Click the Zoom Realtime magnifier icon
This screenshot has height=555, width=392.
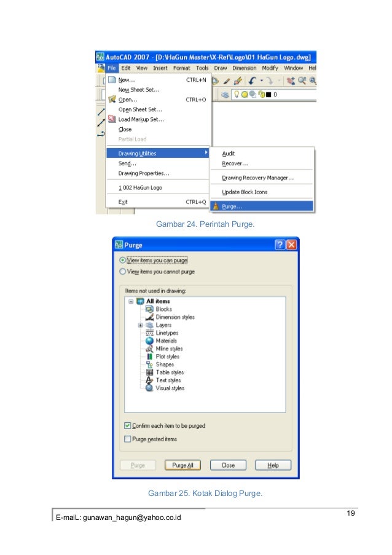pos(302,81)
